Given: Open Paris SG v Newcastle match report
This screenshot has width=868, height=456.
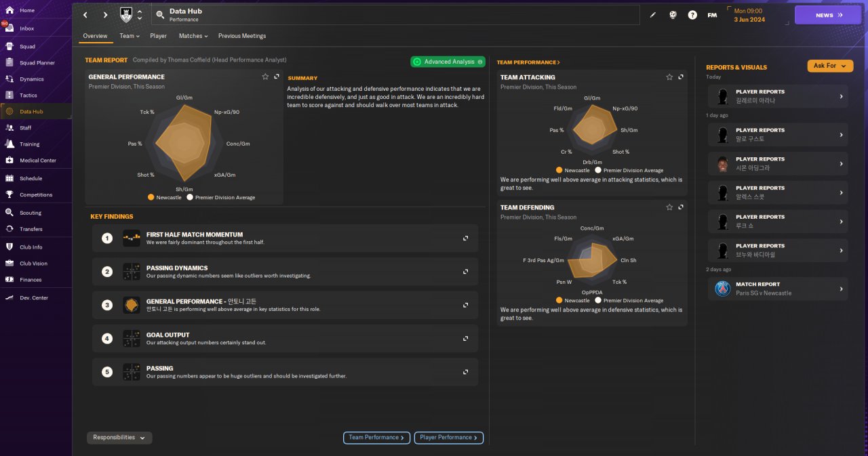Looking at the screenshot, I should 778,289.
